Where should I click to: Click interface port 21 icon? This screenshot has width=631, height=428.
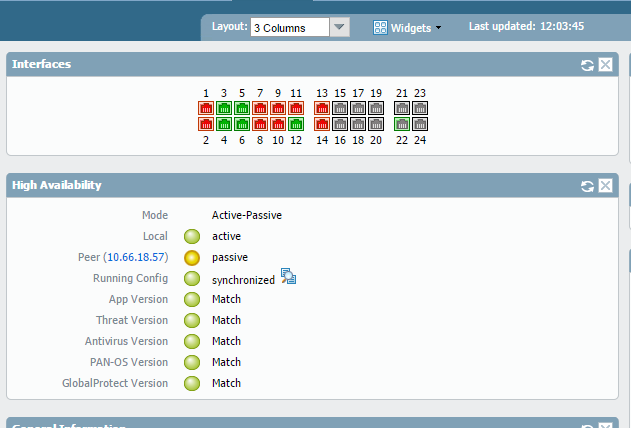(402, 108)
